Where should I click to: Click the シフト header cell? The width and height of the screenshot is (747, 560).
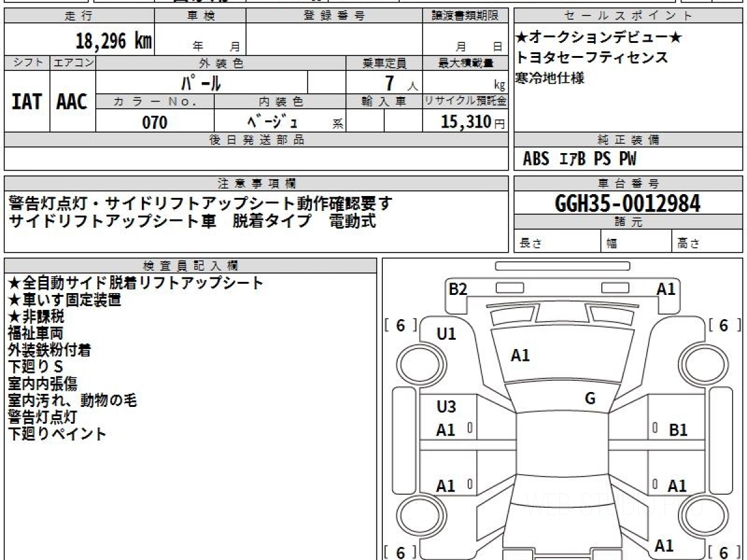point(27,63)
